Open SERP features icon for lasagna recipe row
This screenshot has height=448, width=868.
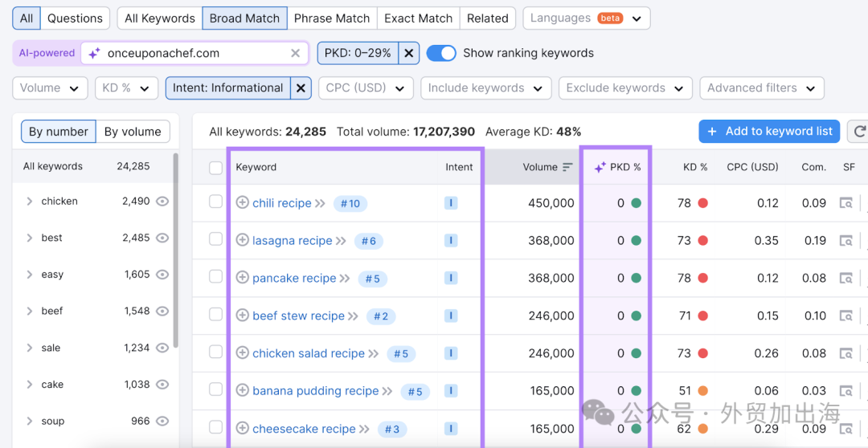845,241
